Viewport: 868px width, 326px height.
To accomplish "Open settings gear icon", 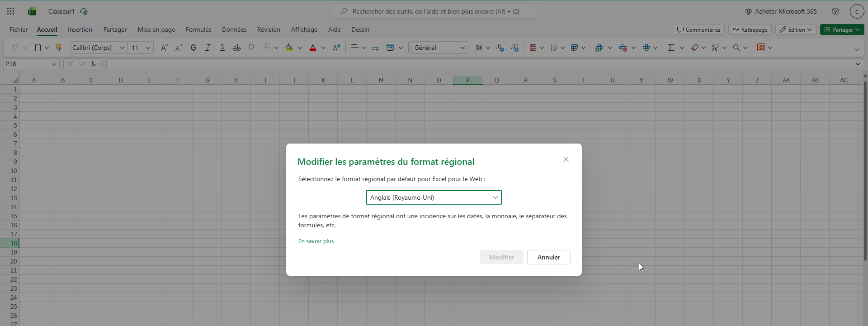I will 835,11.
